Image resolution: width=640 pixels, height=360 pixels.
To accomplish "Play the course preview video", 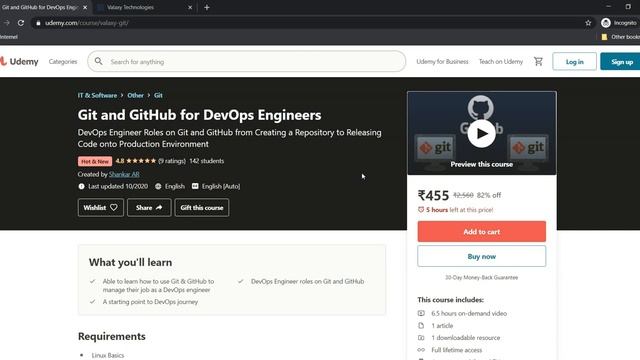I will [x=482, y=133].
